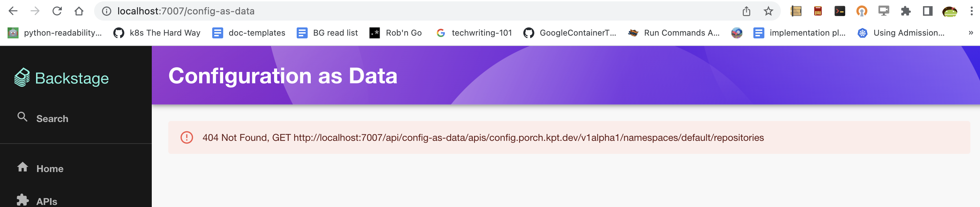Click the View site information icon
The width and height of the screenshot is (980, 207).
[x=106, y=11]
